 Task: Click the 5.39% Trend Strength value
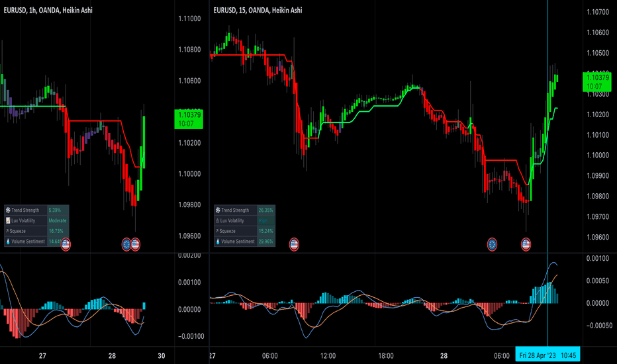tap(55, 210)
